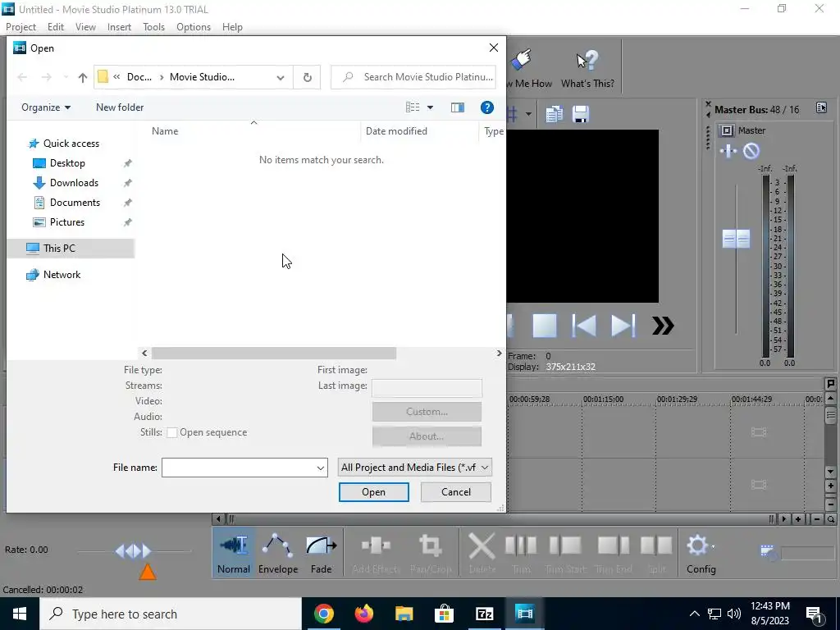
Task: Select Desktop in Quick access
Action: click(x=67, y=163)
